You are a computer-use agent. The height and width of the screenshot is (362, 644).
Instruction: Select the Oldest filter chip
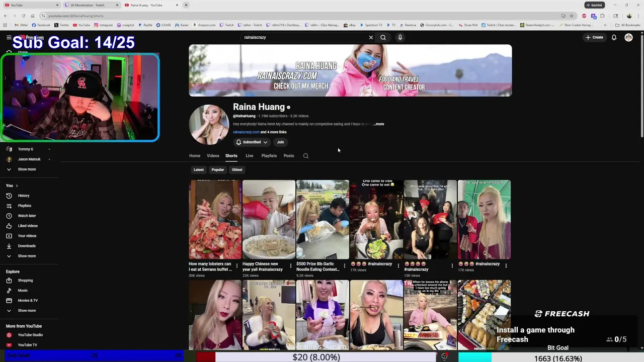click(237, 170)
